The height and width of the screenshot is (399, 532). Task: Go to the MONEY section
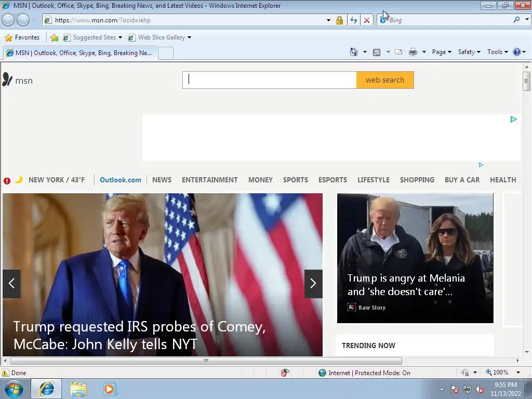(x=260, y=180)
